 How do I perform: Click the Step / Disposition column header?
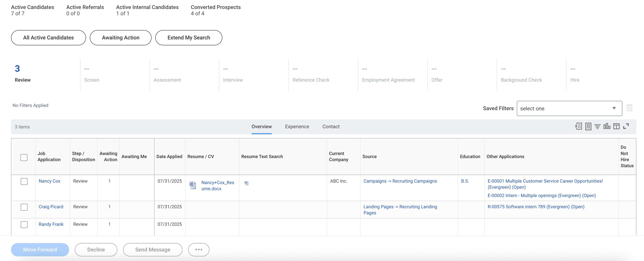pos(83,156)
